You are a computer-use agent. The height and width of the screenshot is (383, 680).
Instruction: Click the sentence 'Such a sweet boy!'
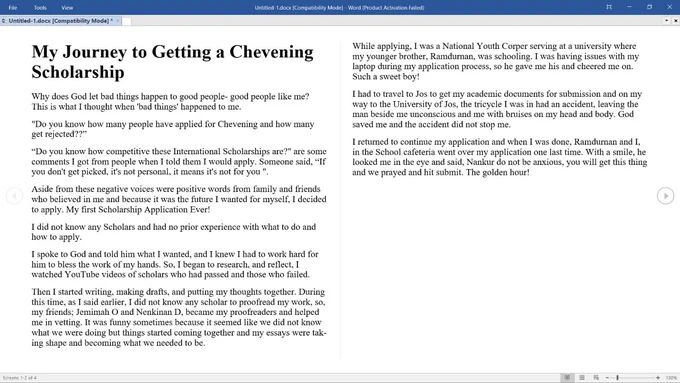tap(386, 77)
